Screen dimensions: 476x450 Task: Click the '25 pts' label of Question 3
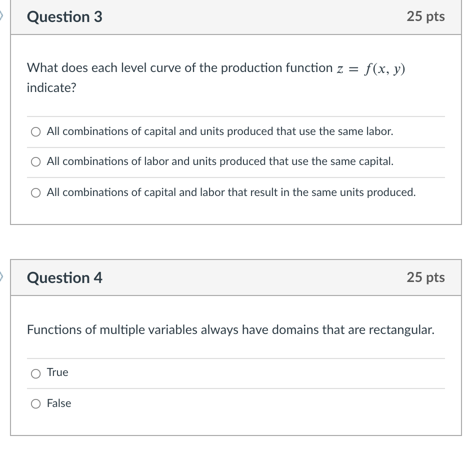click(x=425, y=16)
